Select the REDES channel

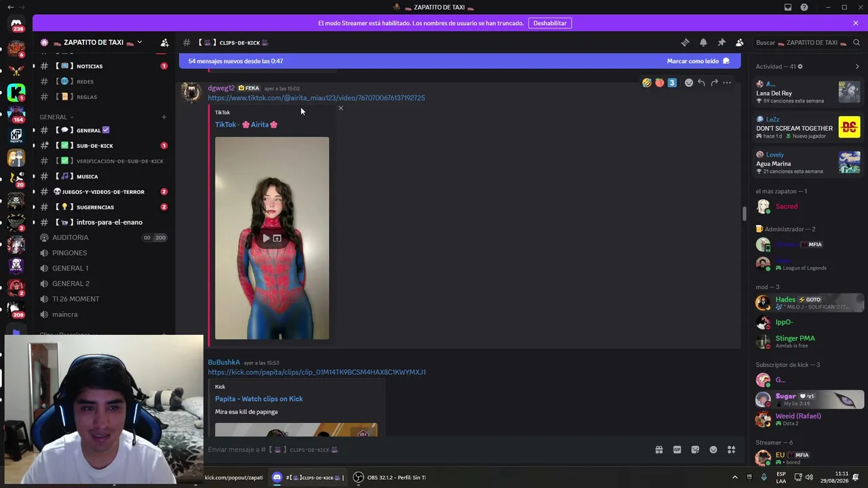[x=104, y=81]
